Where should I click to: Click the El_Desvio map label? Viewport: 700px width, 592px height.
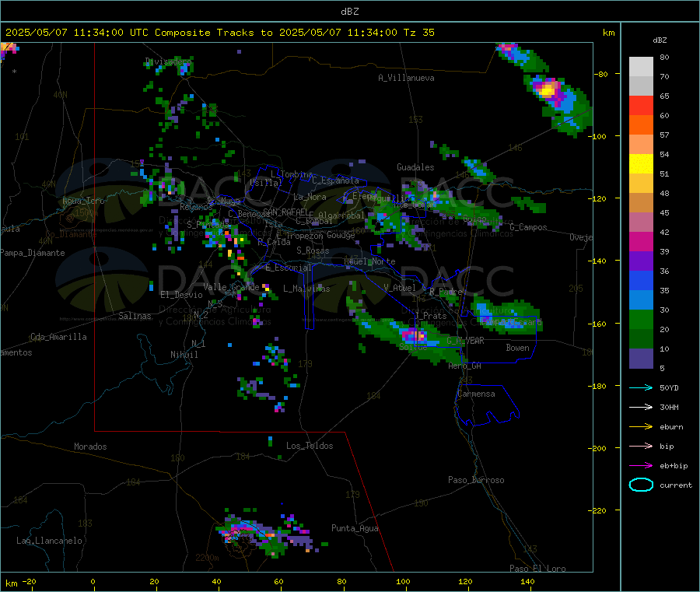(181, 295)
